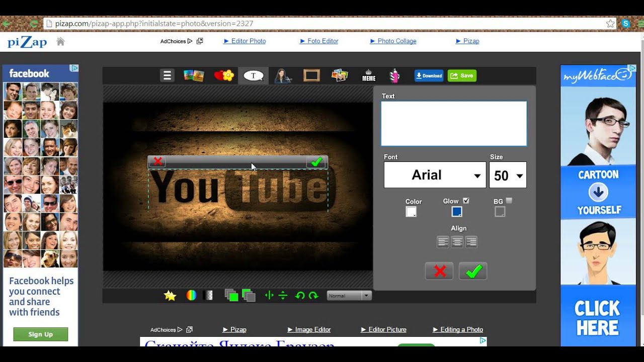Image resolution: width=644 pixels, height=362 pixels.
Task: Send layer to back icon
Action: pos(249,296)
